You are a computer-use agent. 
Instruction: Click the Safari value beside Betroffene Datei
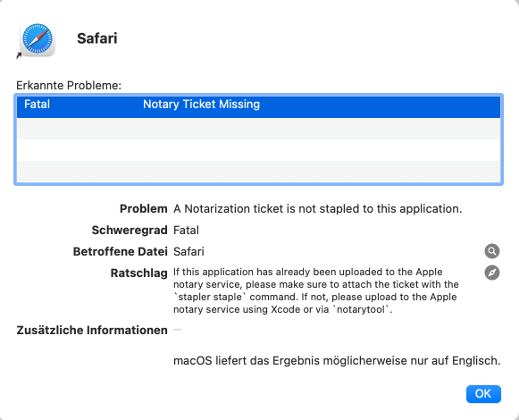[188, 251]
